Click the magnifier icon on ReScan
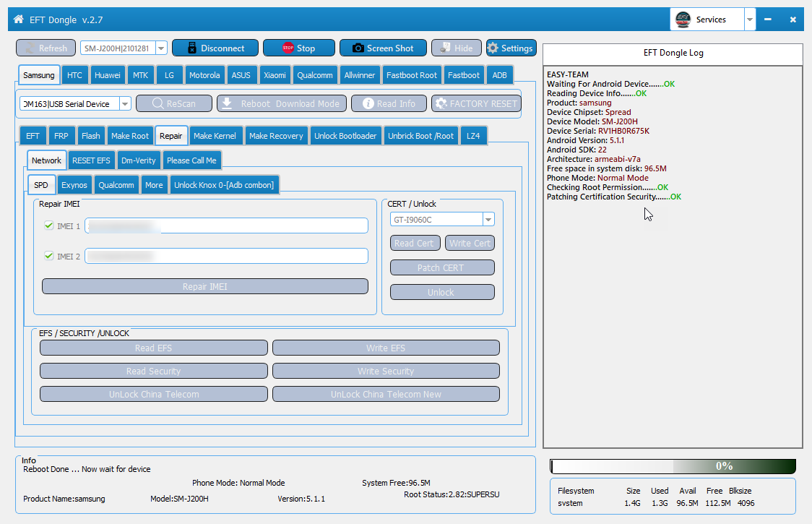 (x=158, y=103)
